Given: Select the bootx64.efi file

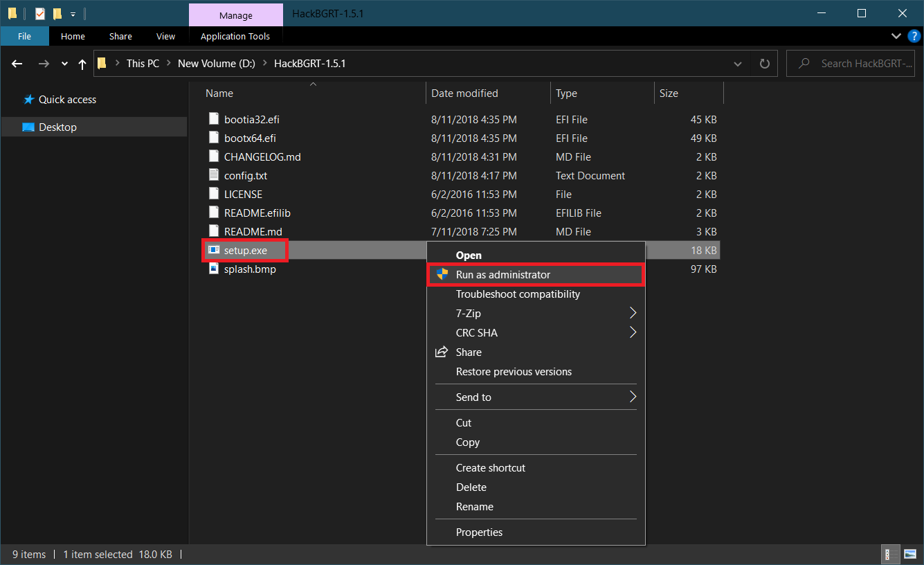Looking at the screenshot, I should click(250, 138).
